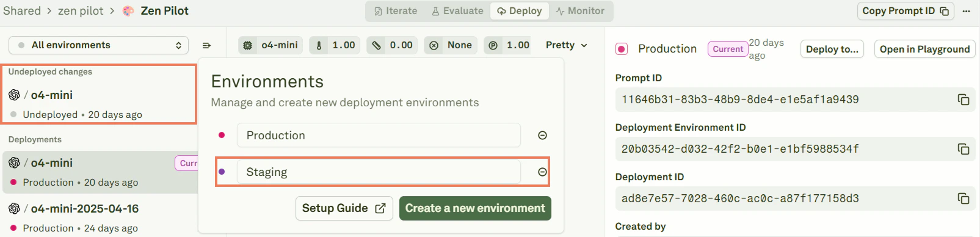Switch to the Monitor tab

[580, 11]
